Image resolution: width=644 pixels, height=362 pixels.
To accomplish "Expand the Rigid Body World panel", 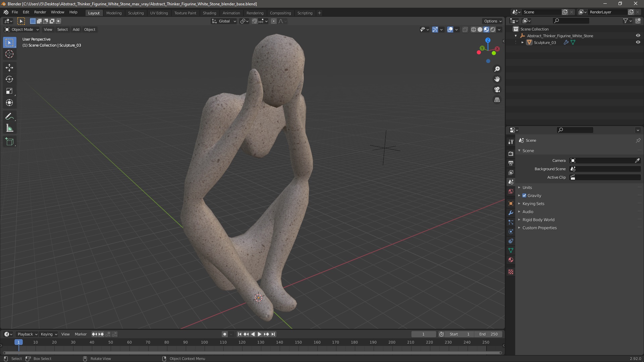I will (538, 220).
